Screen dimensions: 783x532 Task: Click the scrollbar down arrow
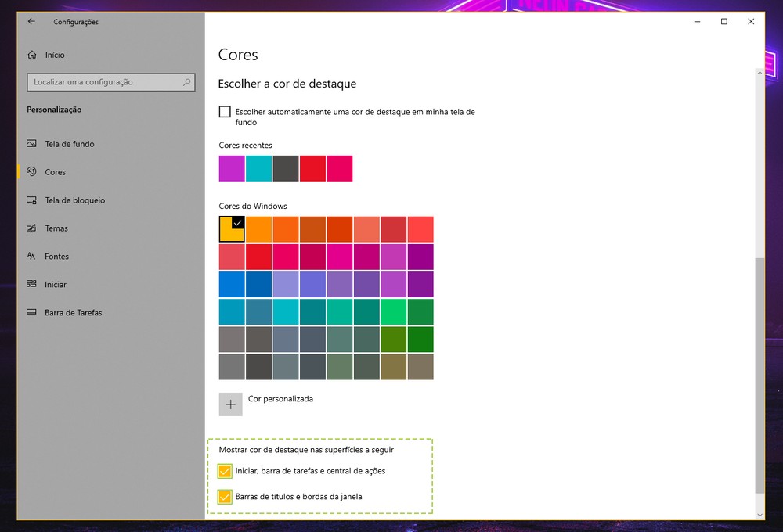coord(760,514)
